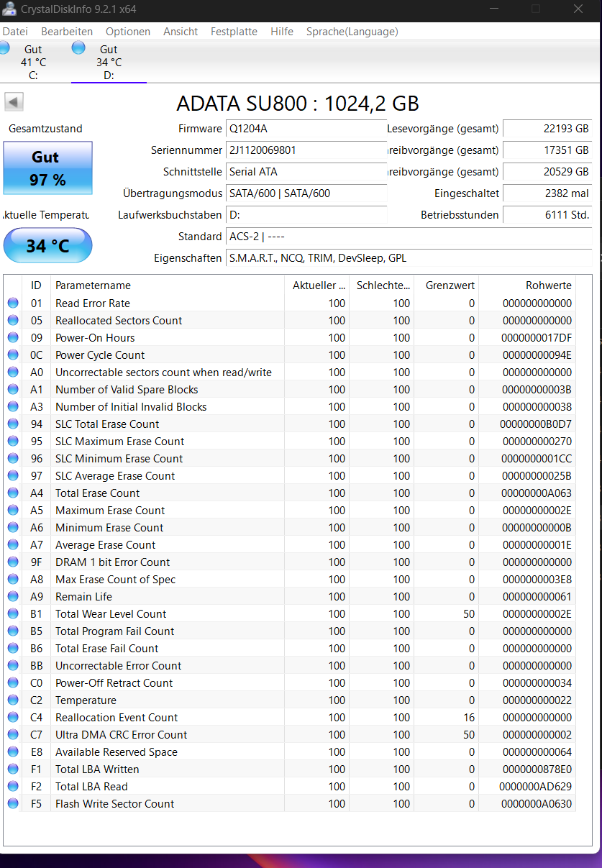Click status icon of Total LBA Written
The height and width of the screenshot is (868, 602).
tap(13, 769)
